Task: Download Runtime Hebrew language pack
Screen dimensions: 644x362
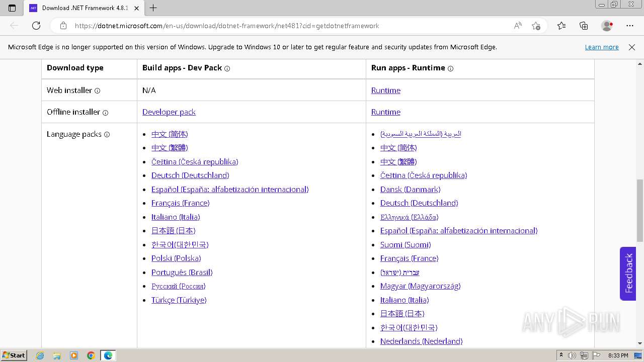Action: point(400,273)
